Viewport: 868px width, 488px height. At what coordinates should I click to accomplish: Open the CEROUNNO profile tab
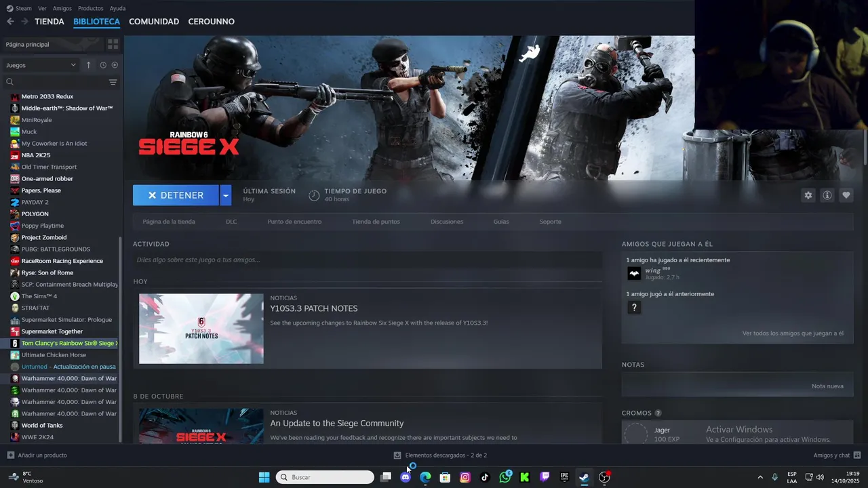tap(212, 22)
